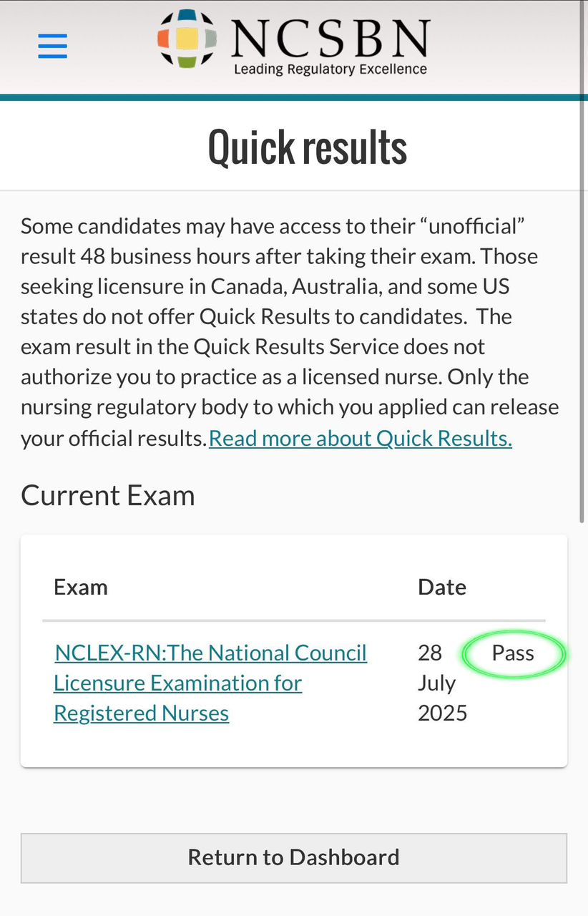Select the Leading Regulatory Excellence tagline
Image resolution: width=588 pixels, height=916 pixels.
[330, 69]
